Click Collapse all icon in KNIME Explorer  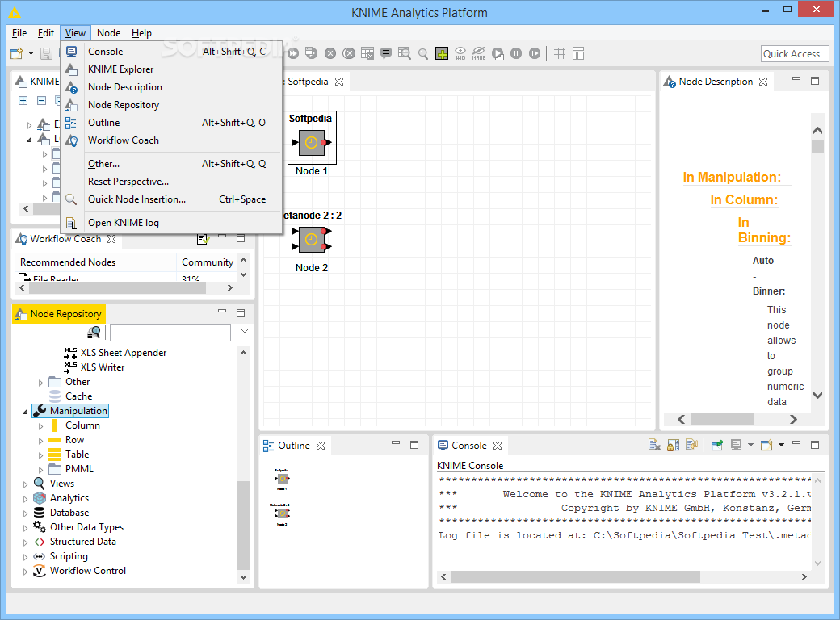(41, 101)
